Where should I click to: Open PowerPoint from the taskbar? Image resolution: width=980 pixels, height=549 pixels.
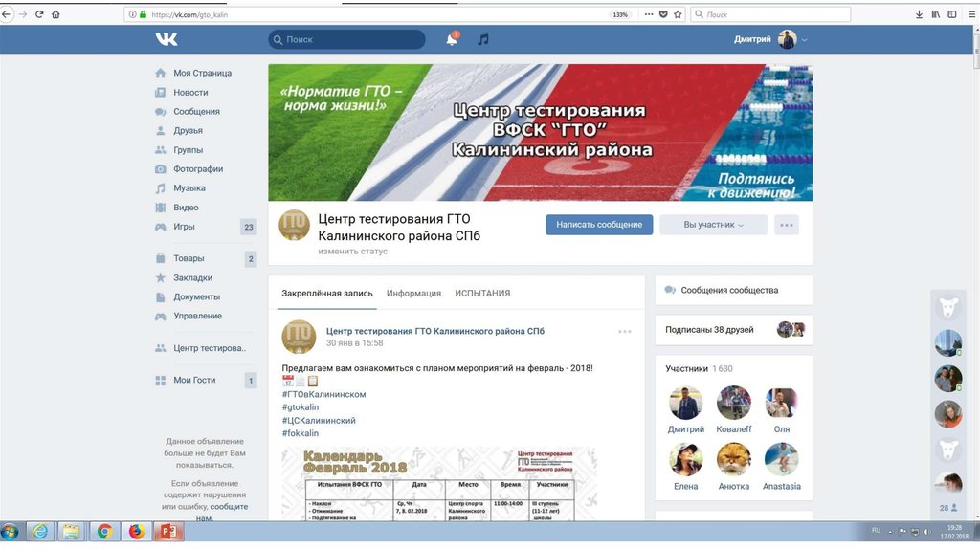(x=168, y=532)
